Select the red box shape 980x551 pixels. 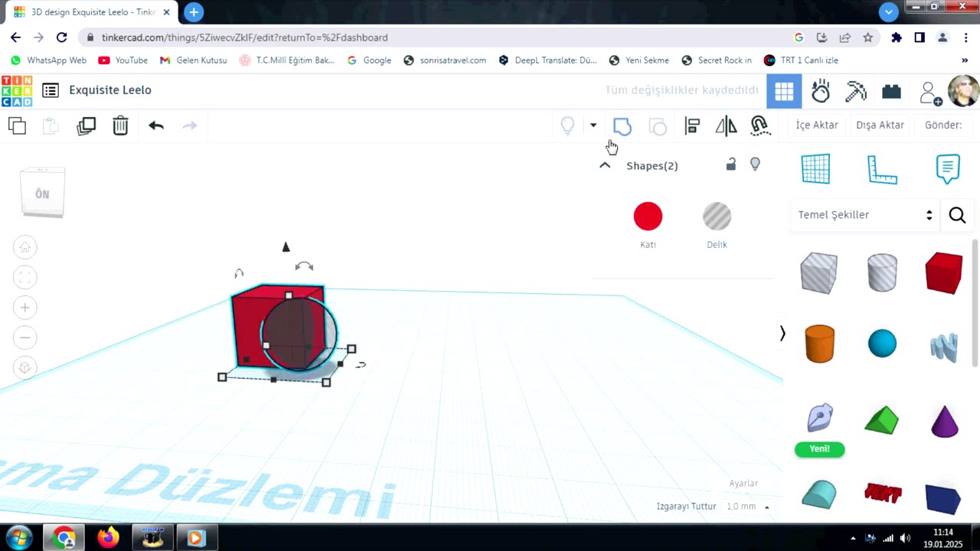tap(944, 272)
